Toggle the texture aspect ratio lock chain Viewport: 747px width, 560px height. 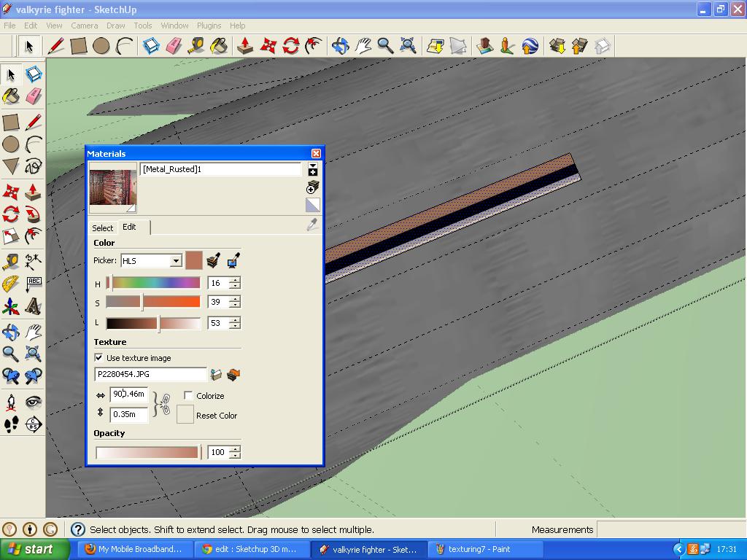pos(166,402)
